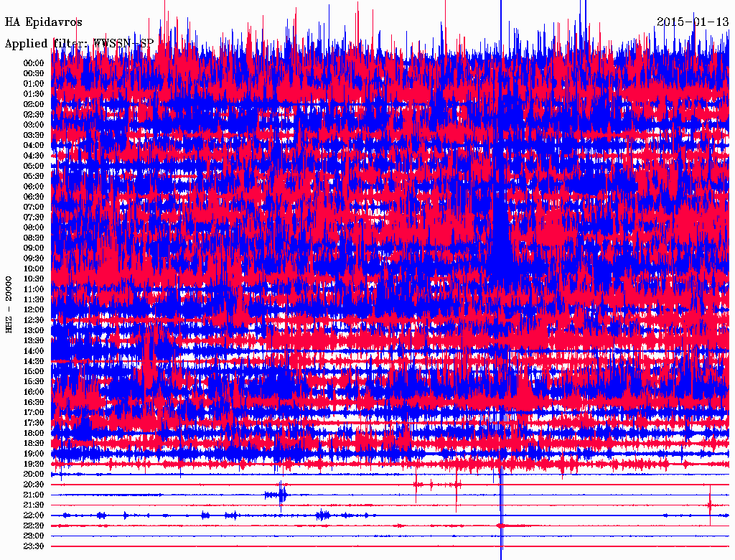Select the 01:00 time row label
Image resolution: width=735 pixels, height=560 pixels.
click(34, 84)
